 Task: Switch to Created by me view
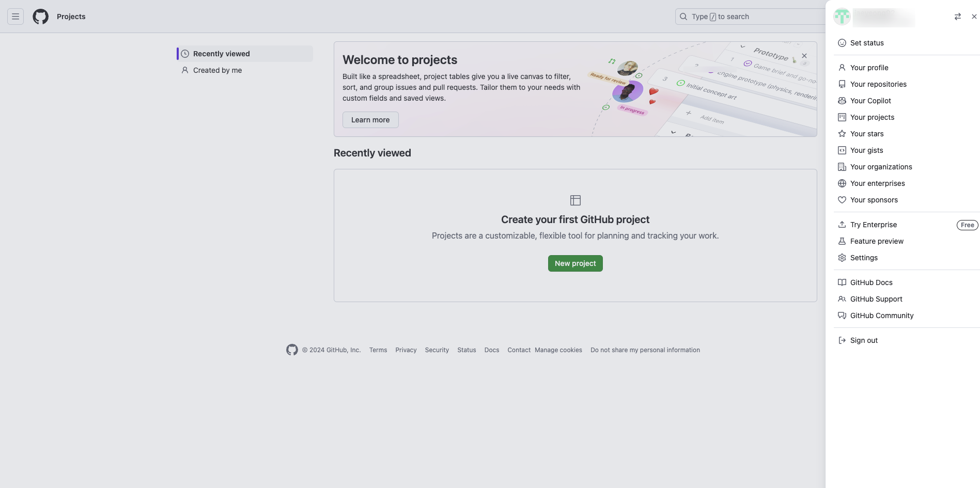point(217,70)
